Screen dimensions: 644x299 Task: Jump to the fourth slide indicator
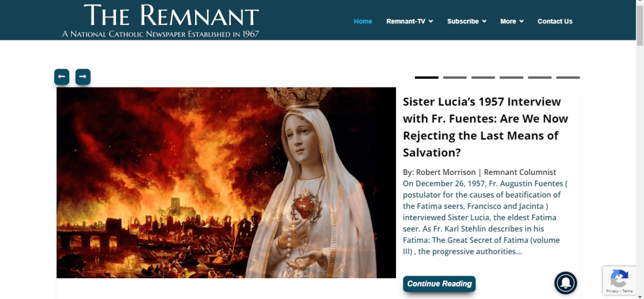click(511, 77)
